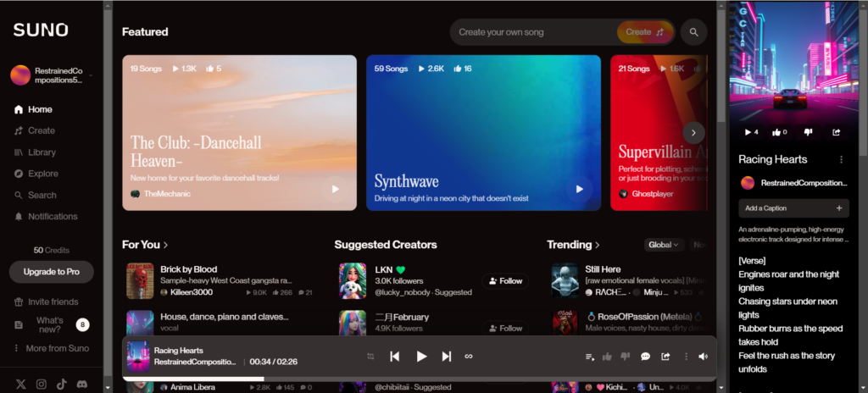Toggle loop in the player bar

(468, 357)
